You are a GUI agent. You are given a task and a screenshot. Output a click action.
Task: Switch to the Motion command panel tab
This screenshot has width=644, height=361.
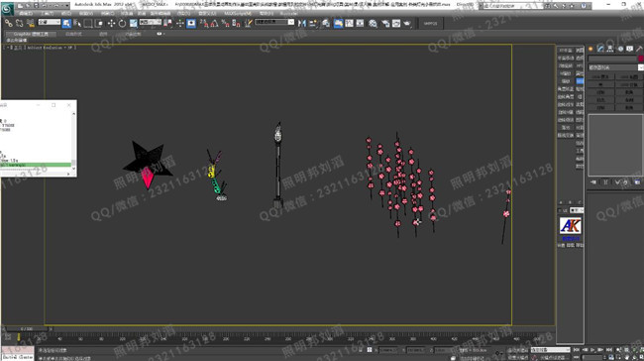(620, 49)
